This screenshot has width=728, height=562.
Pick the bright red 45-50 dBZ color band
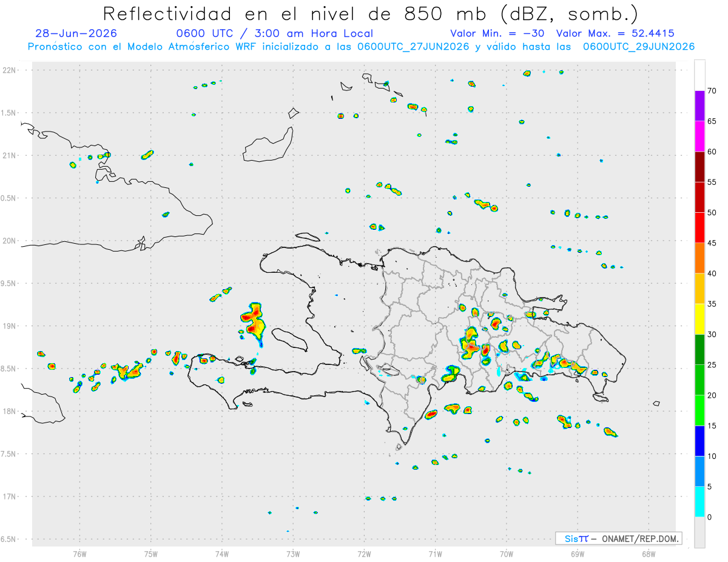[699, 228]
